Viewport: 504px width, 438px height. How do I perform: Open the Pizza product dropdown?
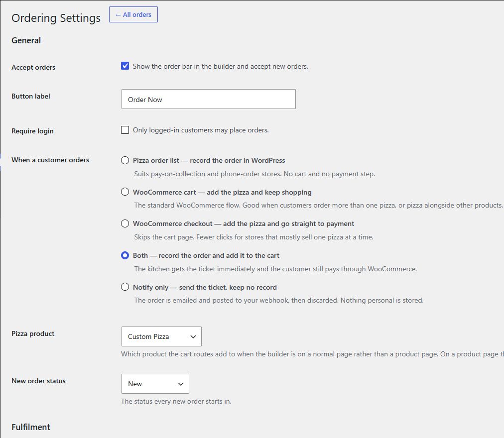(161, 336)
